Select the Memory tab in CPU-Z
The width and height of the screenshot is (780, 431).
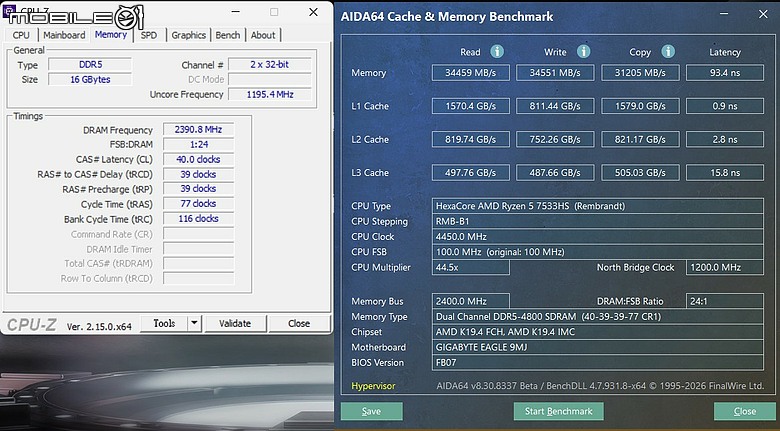click(110, 34)
